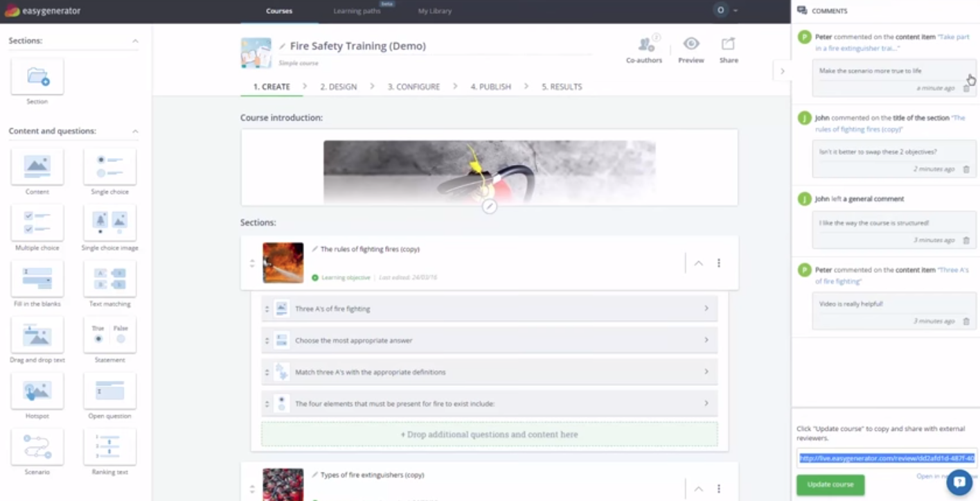Viewport: 980px width, 501px height.
Task: Click the Update course button
Action: 830,484
